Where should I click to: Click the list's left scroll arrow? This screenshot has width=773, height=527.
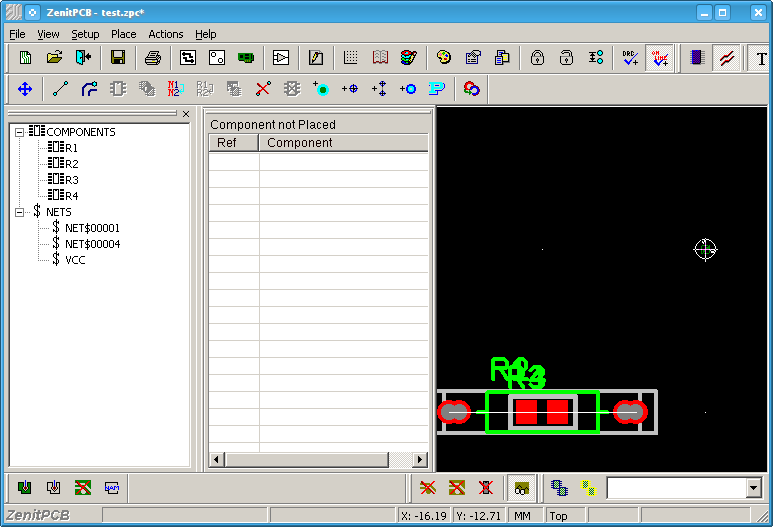tap(216, 459)
